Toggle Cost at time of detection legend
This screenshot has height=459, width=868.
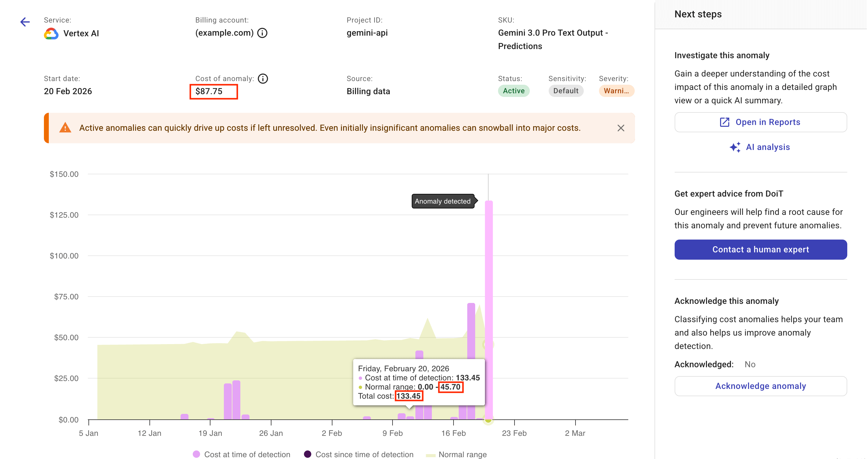[x=241, y=454]
